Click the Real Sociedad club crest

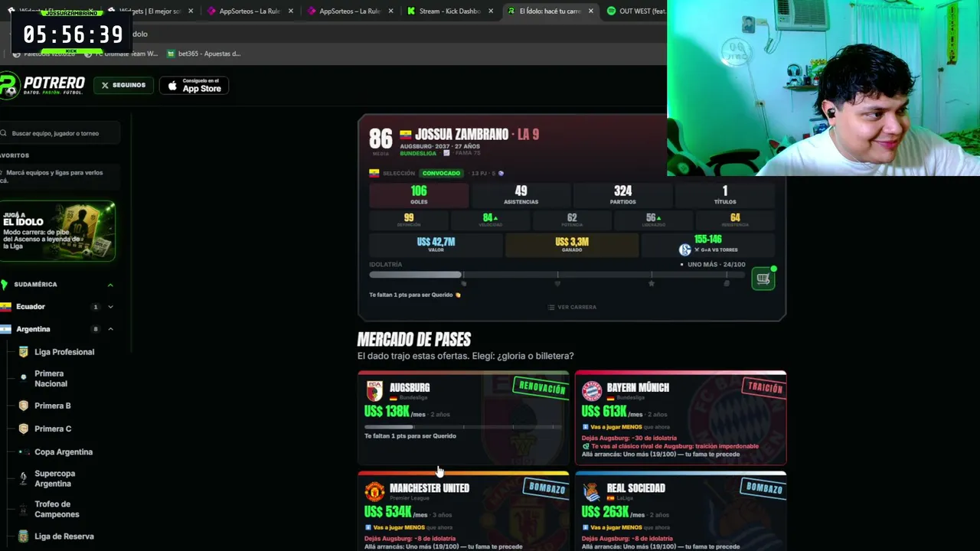pos(592,491)
